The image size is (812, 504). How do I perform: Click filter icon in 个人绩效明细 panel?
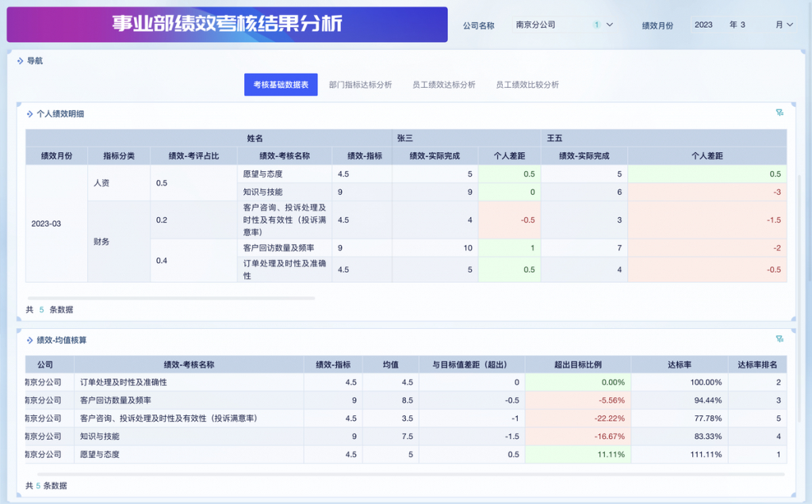pos(779,113)
